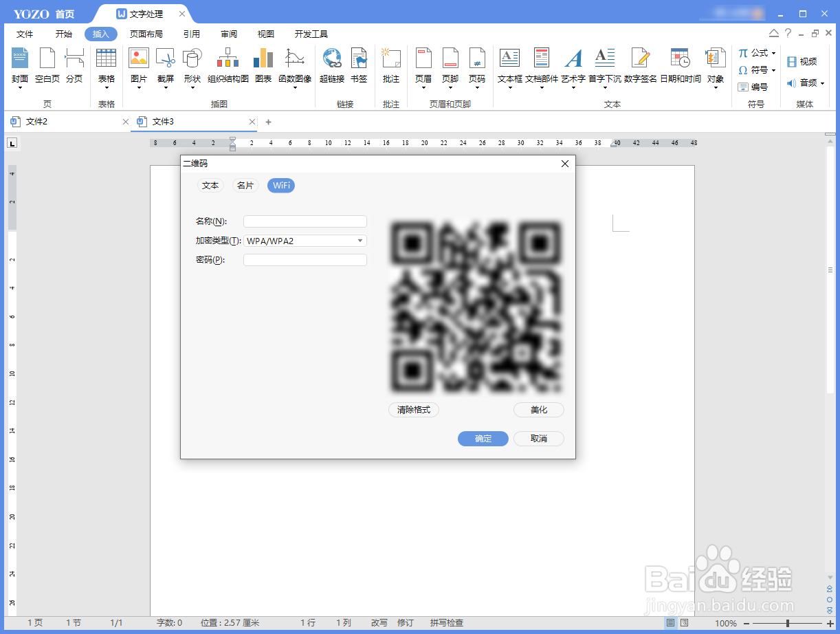Screen dimensions: 840x634
Task: Confirm with the 确定 button
Action: tap(483, 439)
